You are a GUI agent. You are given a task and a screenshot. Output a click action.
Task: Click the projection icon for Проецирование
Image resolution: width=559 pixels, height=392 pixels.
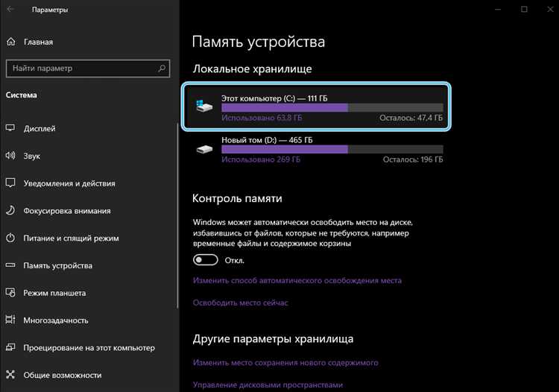pos(10,347)
